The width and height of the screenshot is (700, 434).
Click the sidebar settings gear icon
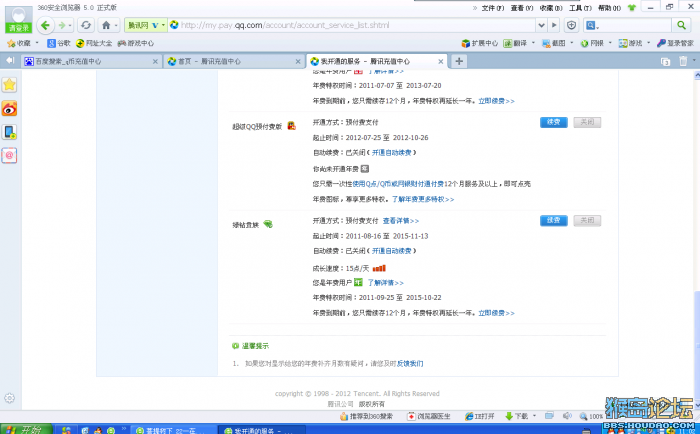coord(9,398)
